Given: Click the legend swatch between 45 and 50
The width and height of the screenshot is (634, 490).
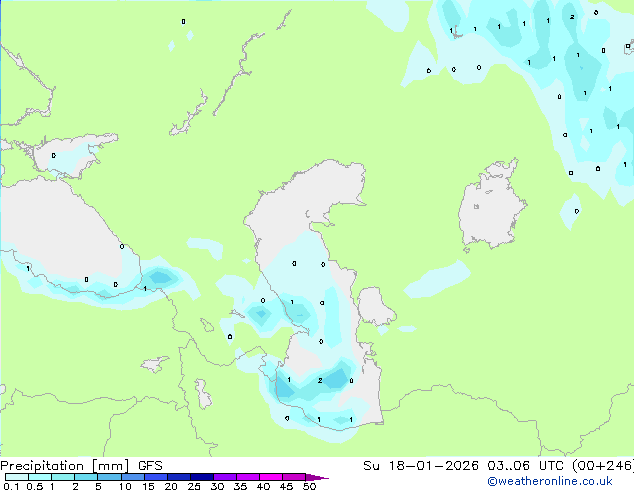Looking at the screenshot, I should (x=294, y=477).
